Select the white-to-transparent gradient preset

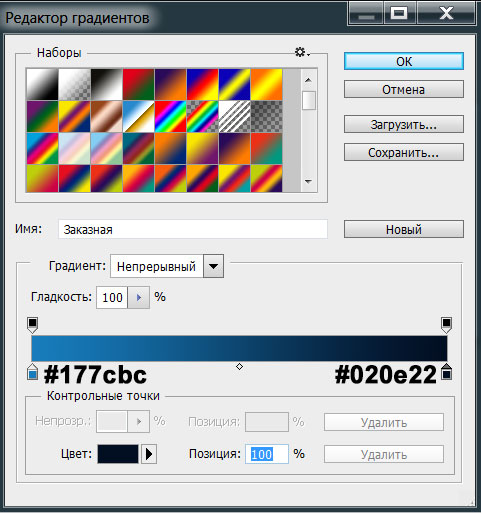point(74,85)
